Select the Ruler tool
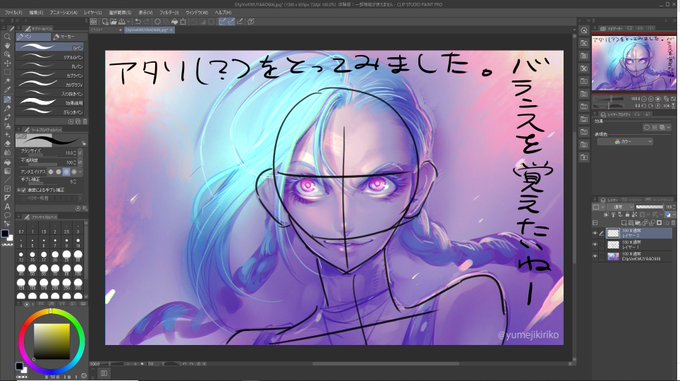Screen dimensions: 680x381 [x=7, y=198]
